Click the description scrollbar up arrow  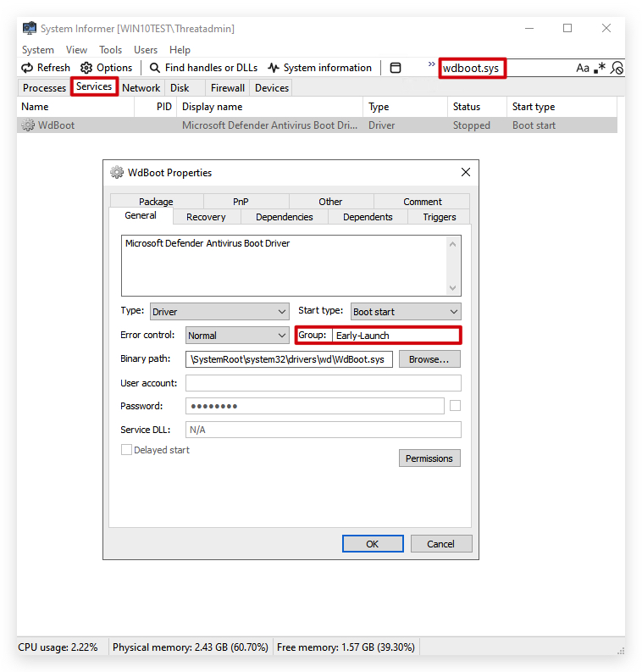(452, 244)
